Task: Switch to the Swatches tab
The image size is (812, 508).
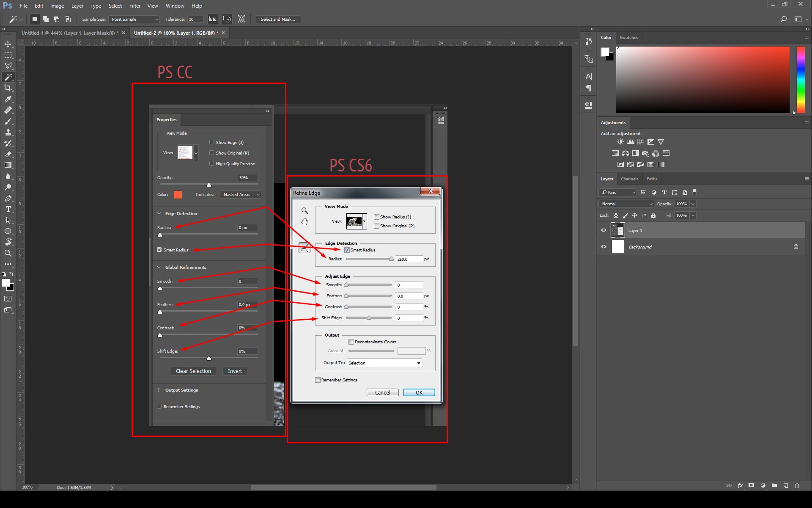Action: click(628, 38)
